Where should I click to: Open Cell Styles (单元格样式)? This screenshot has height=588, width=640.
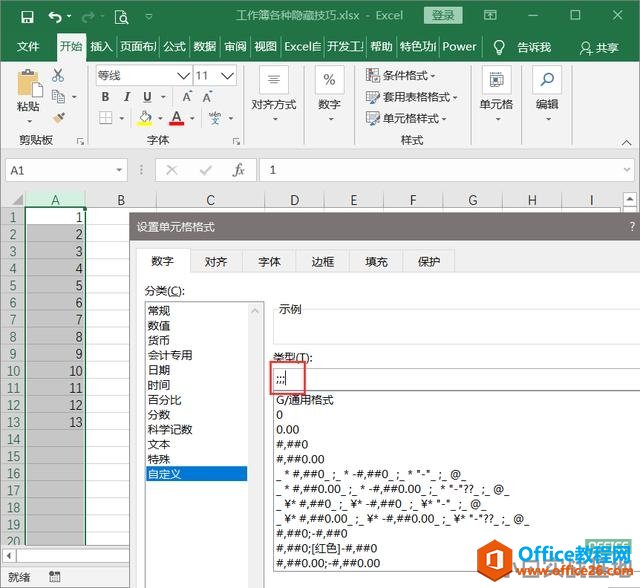tap(406, 119)
